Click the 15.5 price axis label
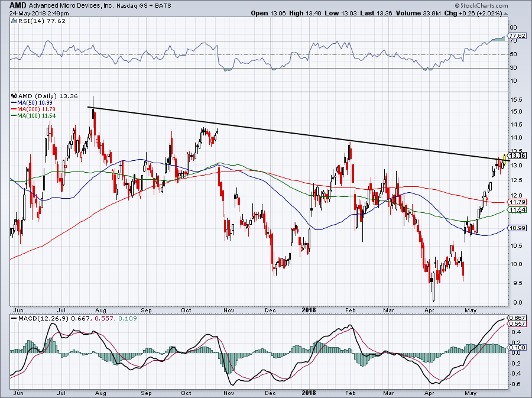This screenshot has height=398, width=532. click(x=516, y=100)
